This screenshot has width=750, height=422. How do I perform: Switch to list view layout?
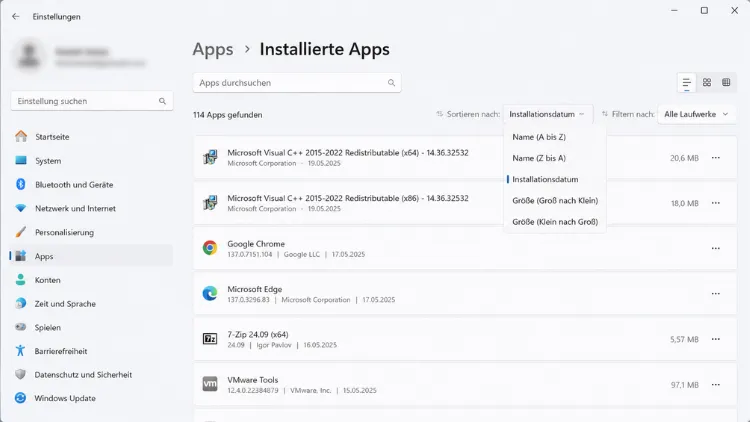click(686, 82)
